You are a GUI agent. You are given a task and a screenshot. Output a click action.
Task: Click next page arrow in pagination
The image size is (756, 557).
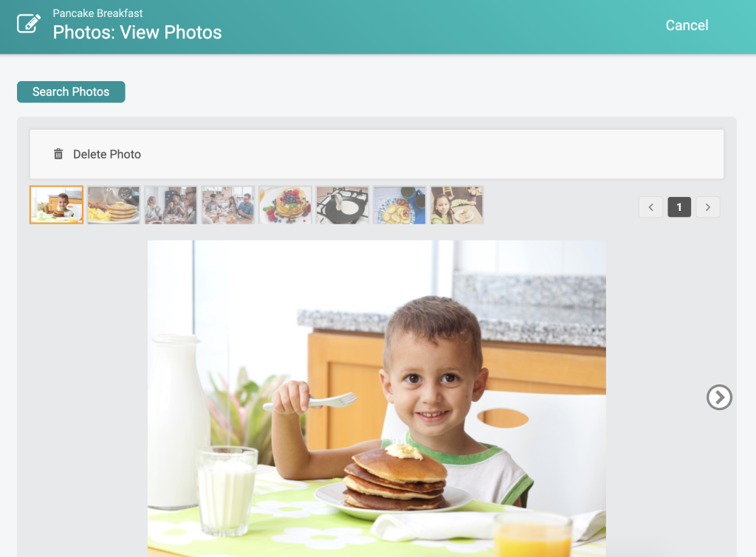[x=708, y=207]
